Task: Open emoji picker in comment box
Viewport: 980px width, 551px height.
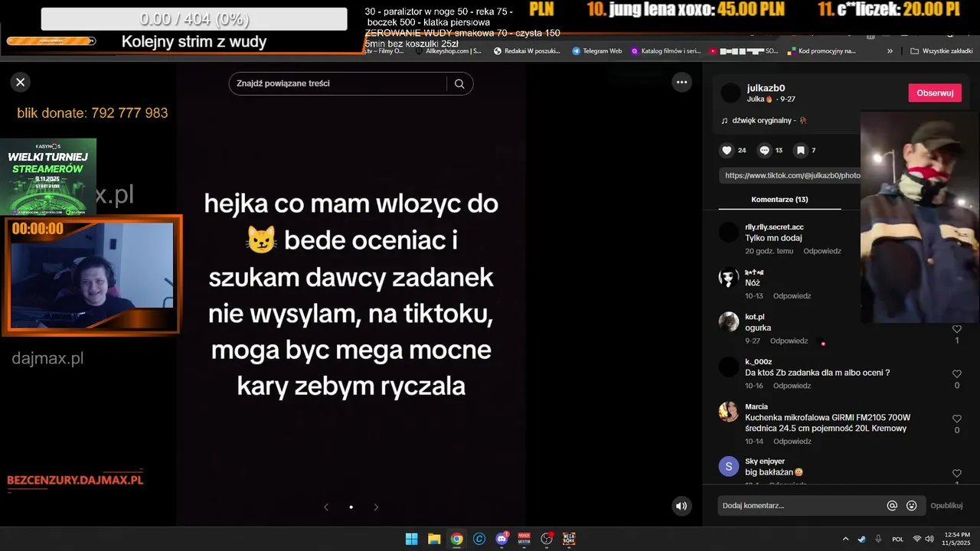Action: click(911, 505)
